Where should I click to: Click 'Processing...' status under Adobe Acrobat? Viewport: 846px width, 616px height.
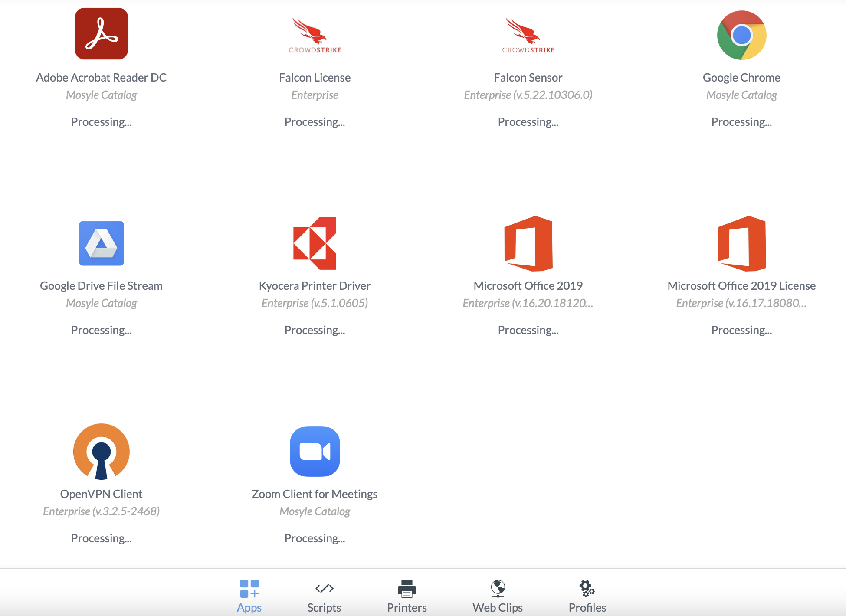(102, 122)
